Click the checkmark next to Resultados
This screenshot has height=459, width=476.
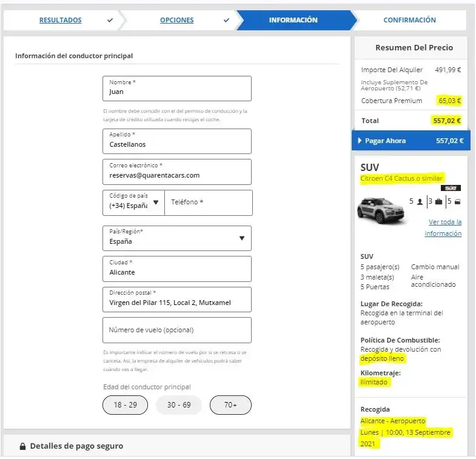click(110, 21)
